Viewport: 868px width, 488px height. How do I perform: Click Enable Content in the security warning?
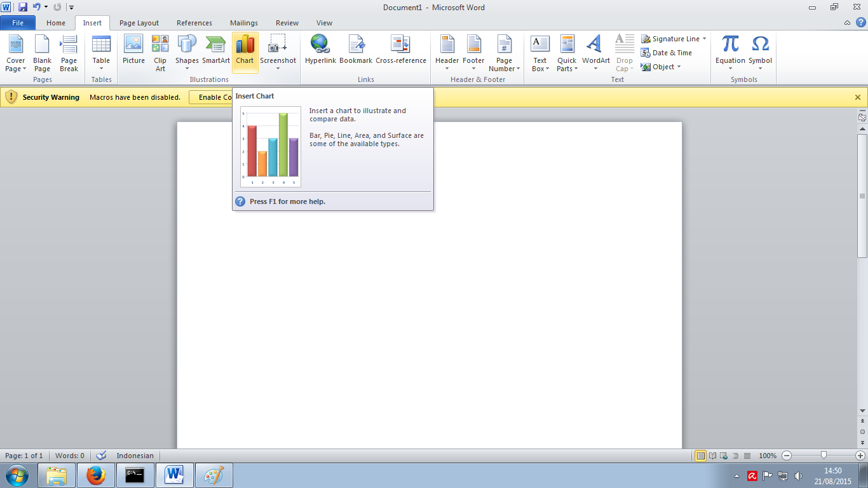[211, 97]
